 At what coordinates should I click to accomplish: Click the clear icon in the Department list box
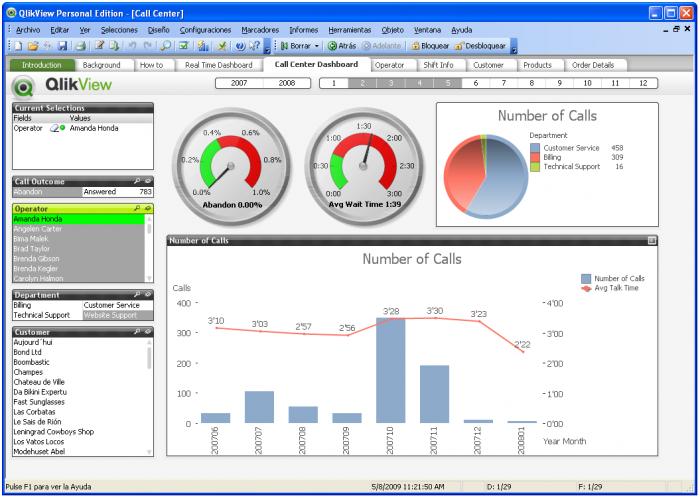point(149,294)
